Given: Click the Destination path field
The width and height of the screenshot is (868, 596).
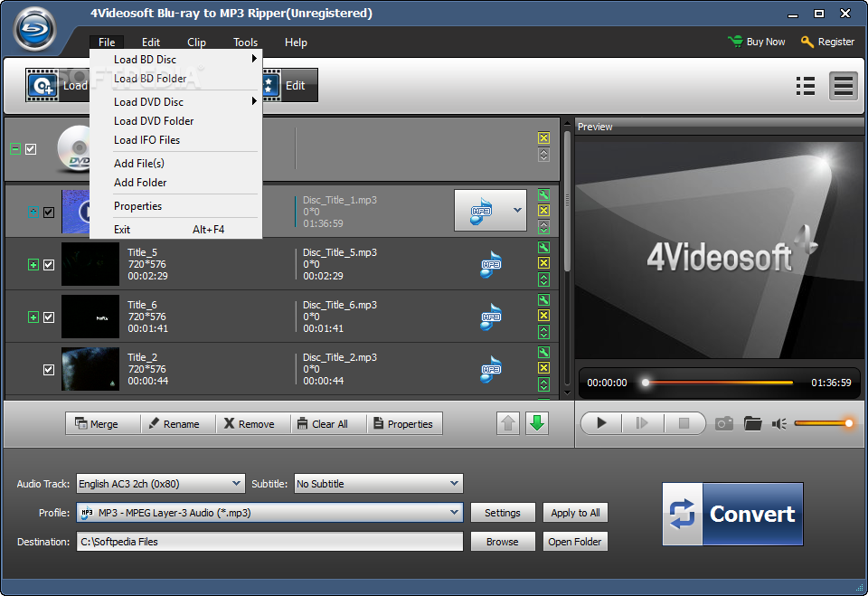Looking at the screenshot, I should pos(269,542).
